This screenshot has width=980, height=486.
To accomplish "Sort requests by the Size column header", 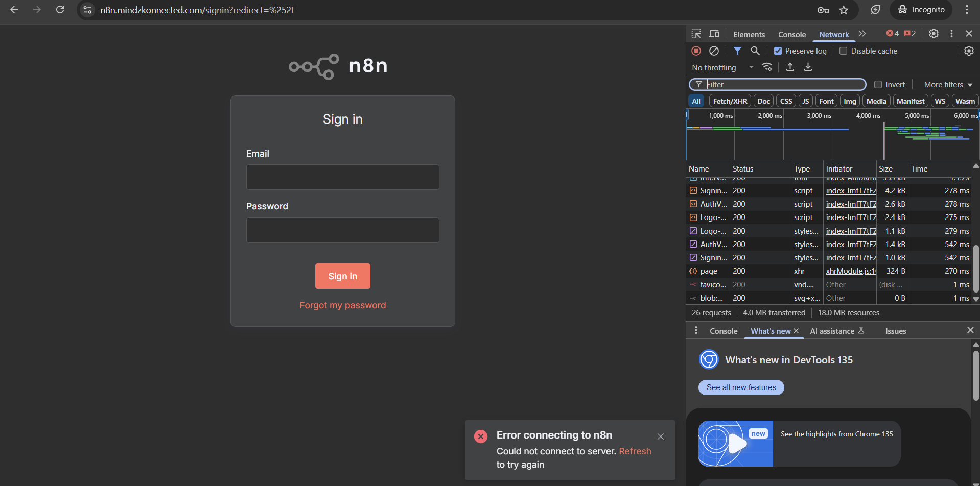I will pyautogui.click(x=891, y=169).
